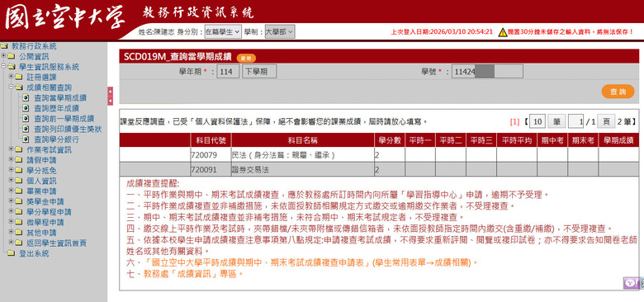644x302 pixels.
Task: Click the page icon beside 查詢列印績優生獎狀
Action: pos(26,130)
